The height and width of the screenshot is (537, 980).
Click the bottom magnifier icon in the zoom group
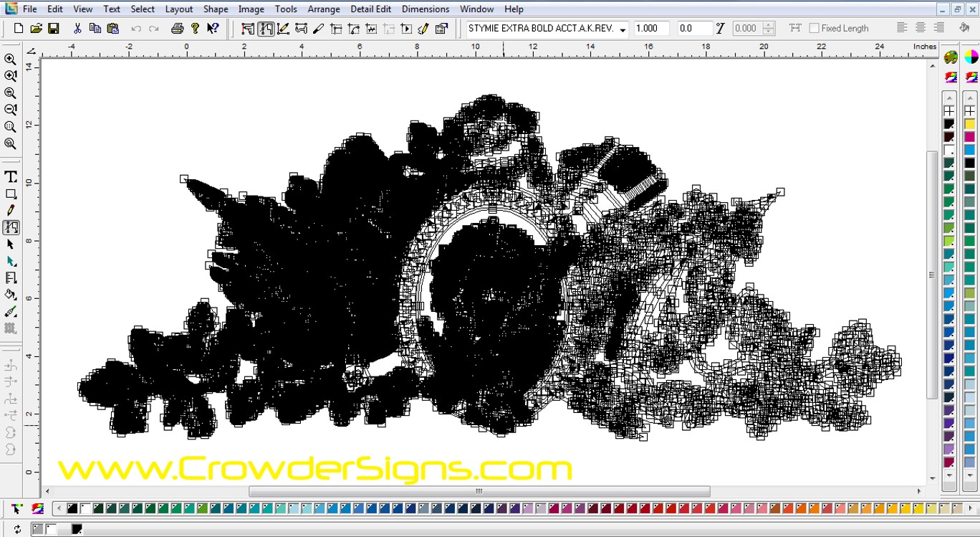pos(10,143)
